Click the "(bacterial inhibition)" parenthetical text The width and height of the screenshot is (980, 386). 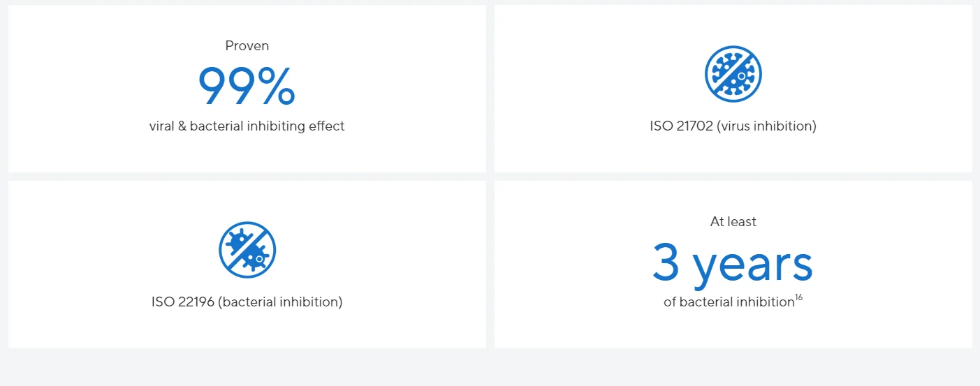279,302
